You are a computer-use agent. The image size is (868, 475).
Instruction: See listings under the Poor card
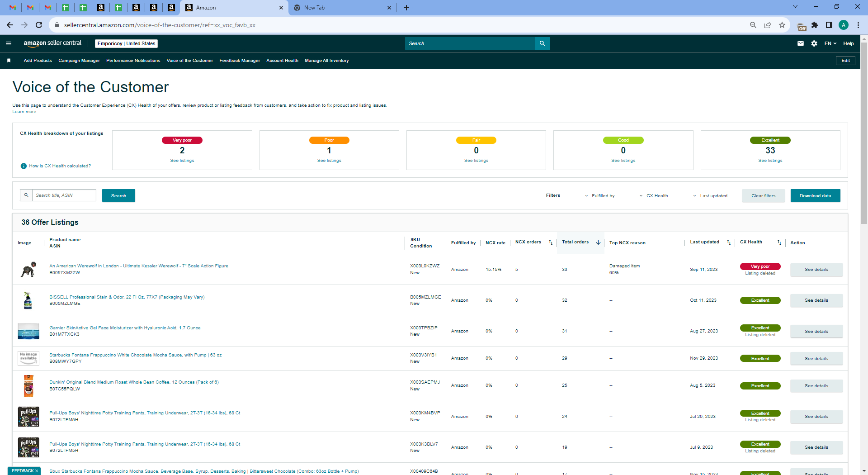tap(329, 161)
